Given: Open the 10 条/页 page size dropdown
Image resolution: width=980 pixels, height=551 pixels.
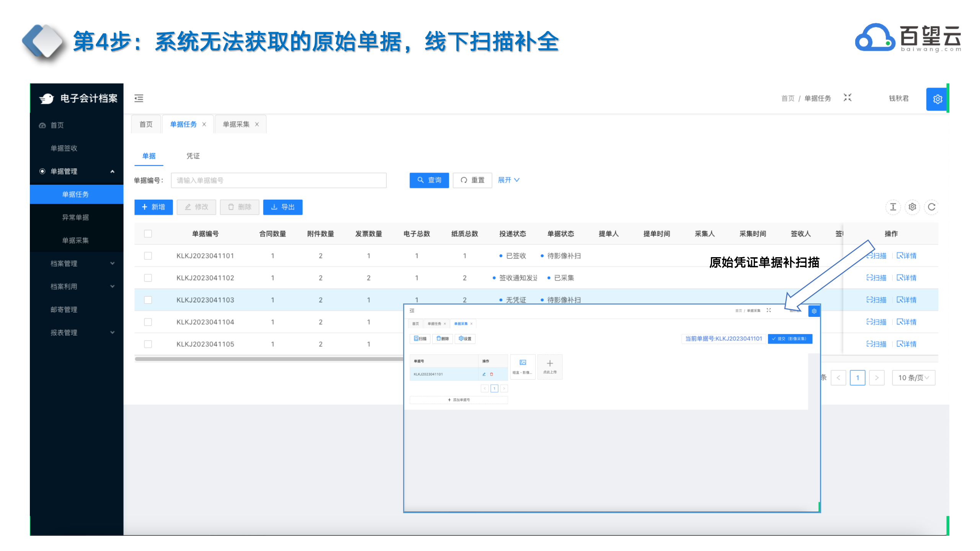Looking at the screenshot, I should coord(913,378).
